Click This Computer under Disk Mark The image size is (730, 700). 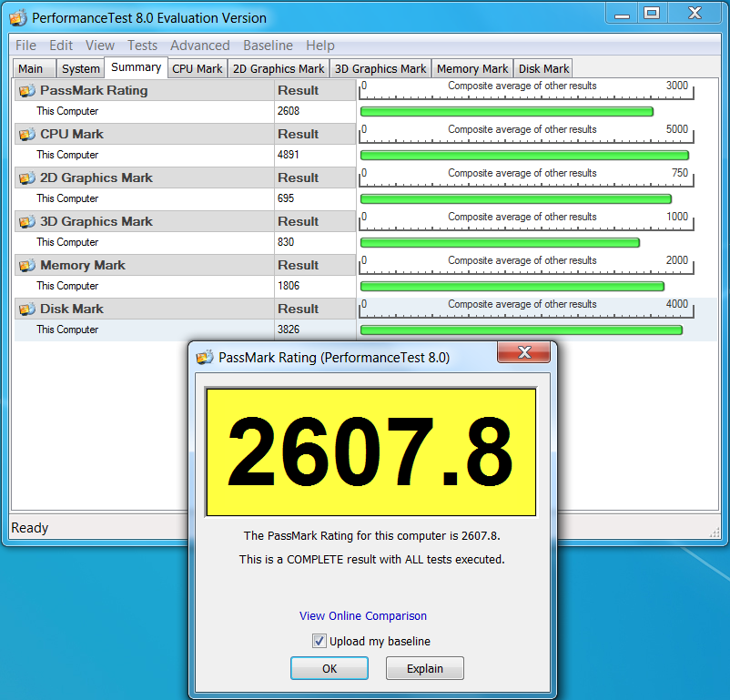[x=67, y=330]
